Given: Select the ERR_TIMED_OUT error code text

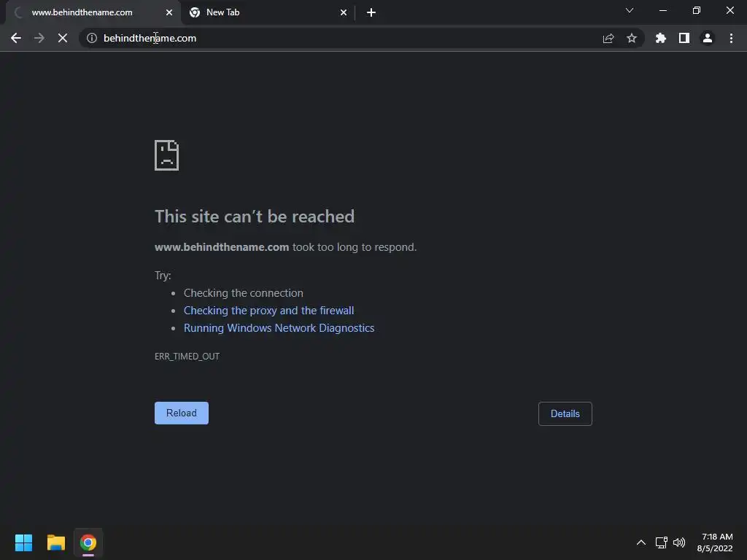Looking at the screenshot, I should (187, 356).
